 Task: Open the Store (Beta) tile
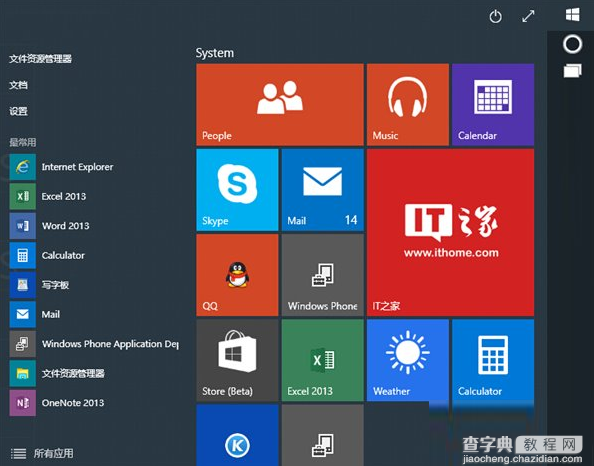[x=237, y=360]
